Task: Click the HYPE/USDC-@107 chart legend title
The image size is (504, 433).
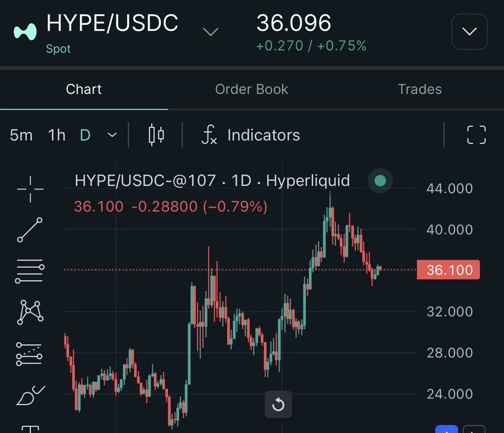Action: click(212, 181)
